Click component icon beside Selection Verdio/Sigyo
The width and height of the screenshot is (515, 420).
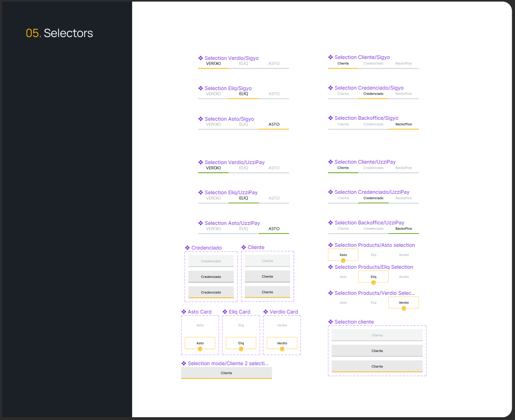tap(201, 58)
